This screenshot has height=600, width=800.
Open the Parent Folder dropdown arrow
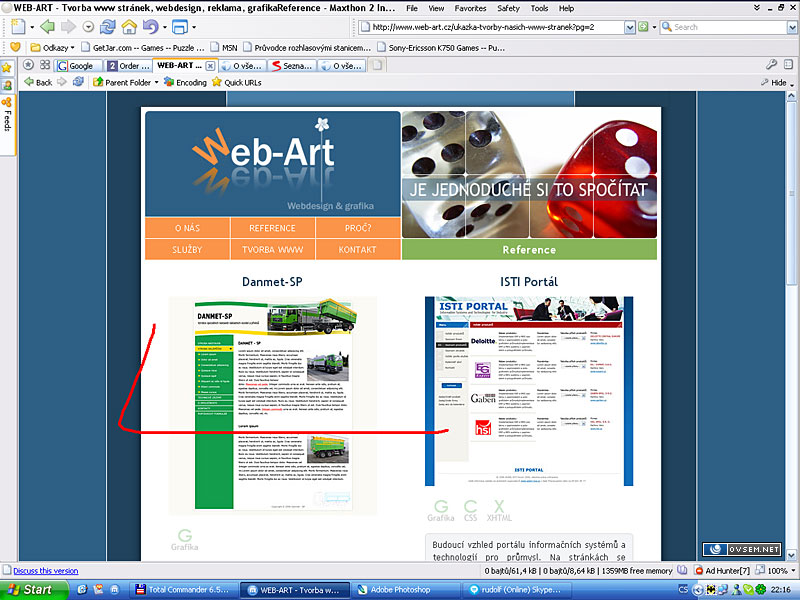156,82
